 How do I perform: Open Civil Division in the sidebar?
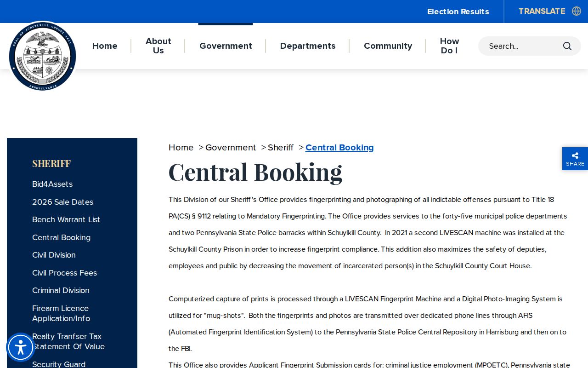pyautogui.click(x=54, y=255)
